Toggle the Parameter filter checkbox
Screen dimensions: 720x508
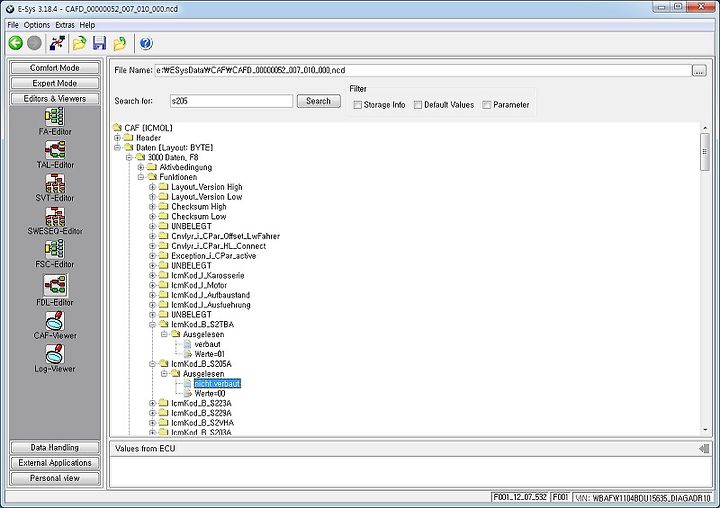coord(487,105)
